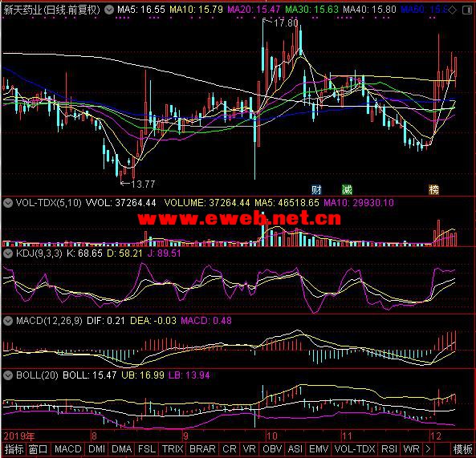The width and height of the screenshot is (476, 458).
Task: Expand the VOL-TDX panel dropdown circle
Action: (8, 203)
